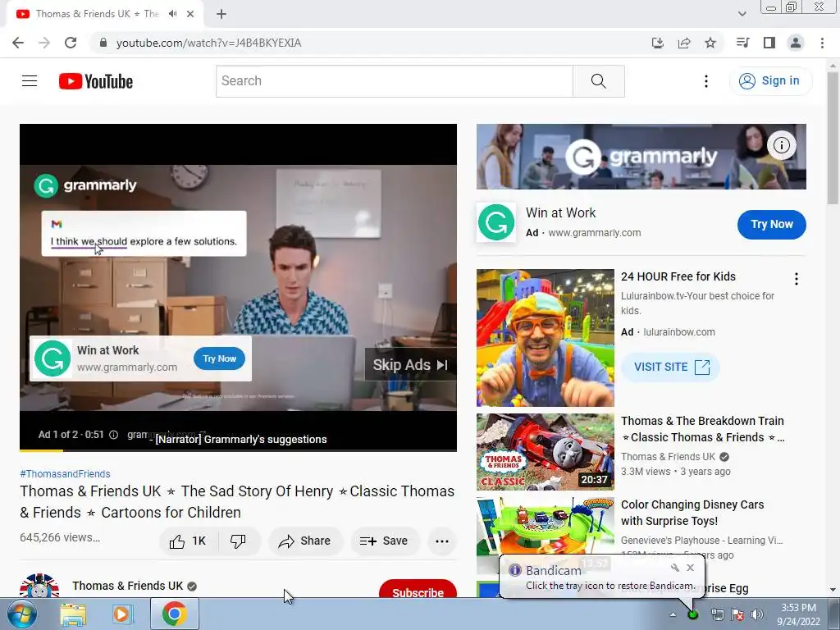The image size is (840, 630).
Task: Click the Thomas & Friends UK channel avatar
Action: 39,586
